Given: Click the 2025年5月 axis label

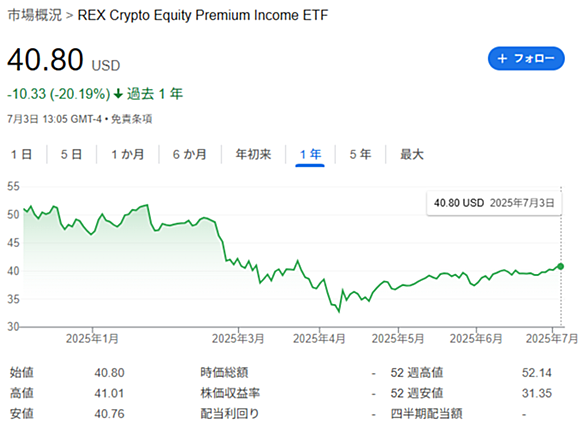Looking at the screenshot, I should click(x=398, y=338).
